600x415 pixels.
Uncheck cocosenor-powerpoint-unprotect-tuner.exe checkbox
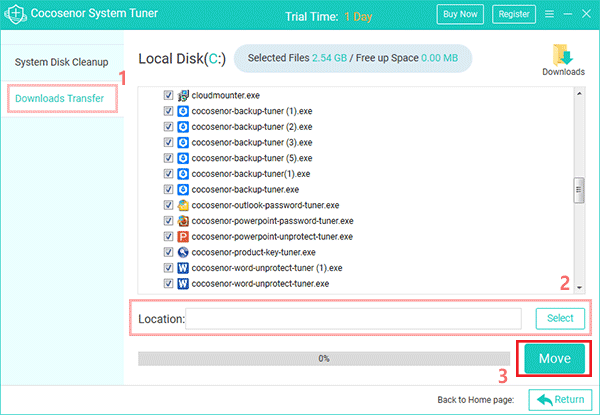168,236
